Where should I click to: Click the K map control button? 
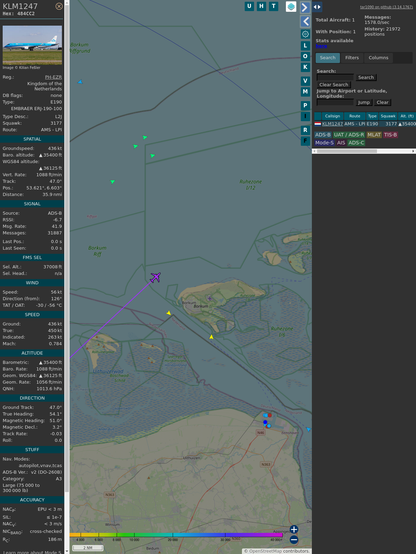click(305, 67)
